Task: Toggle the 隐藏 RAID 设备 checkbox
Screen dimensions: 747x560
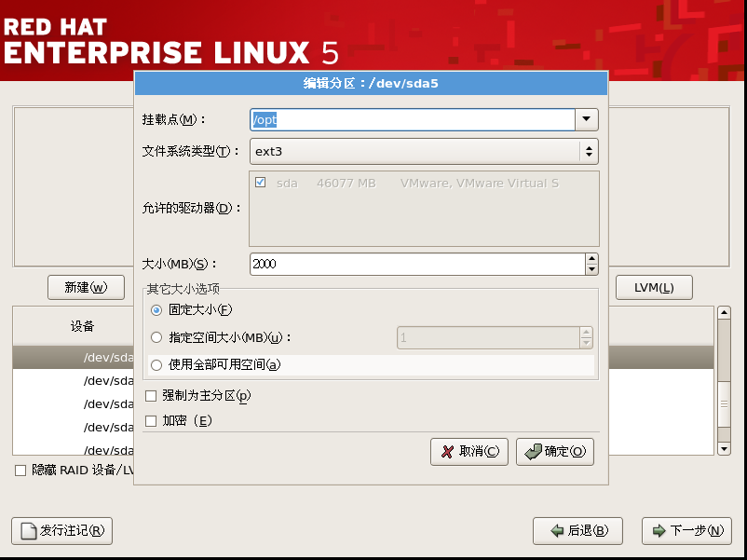Action: (x=20, y=471)
